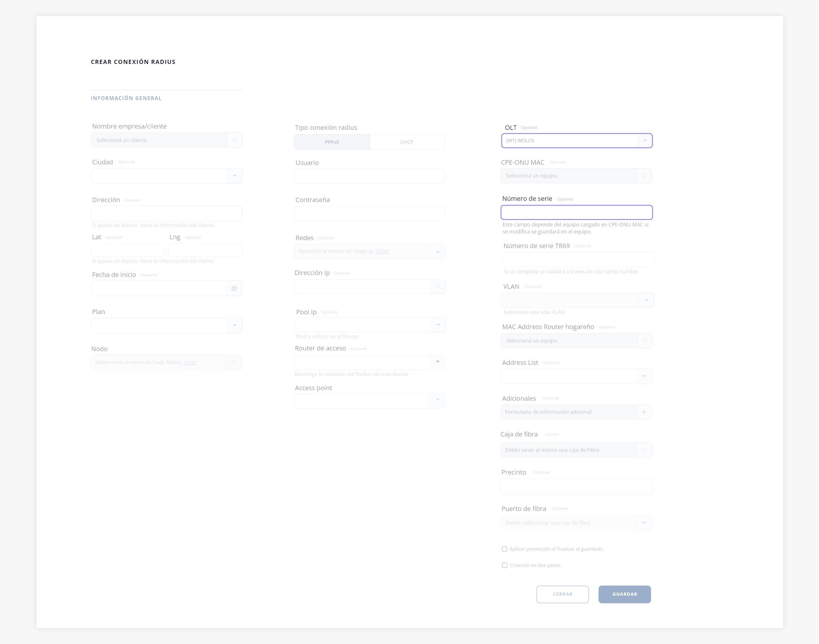The height and width of the screenshot is (644, 819).
Task: Click search icon in Nombre empresa/cliente field
Action: [x=234, y=140]
